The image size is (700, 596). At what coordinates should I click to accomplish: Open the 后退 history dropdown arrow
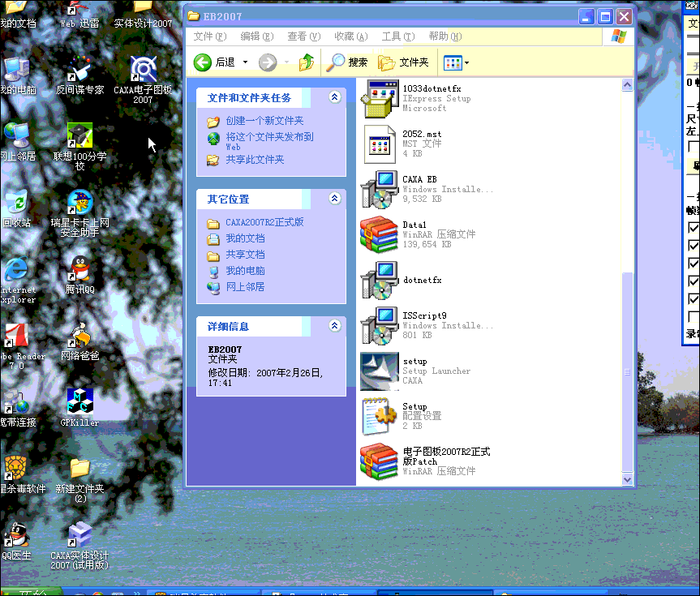click(x=245, y=62)
